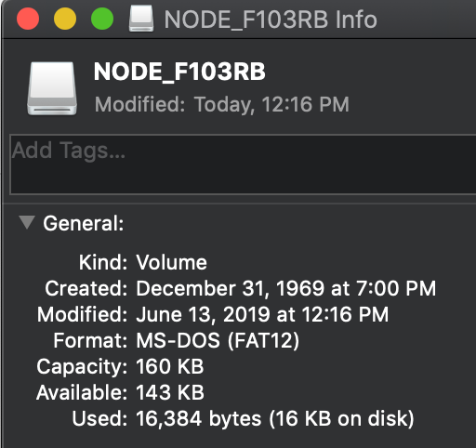Viewport: 476px width, 448px height.
Task: Click the Format value MS-DOS (FAT12)
Action: click(x=218, y=340)
